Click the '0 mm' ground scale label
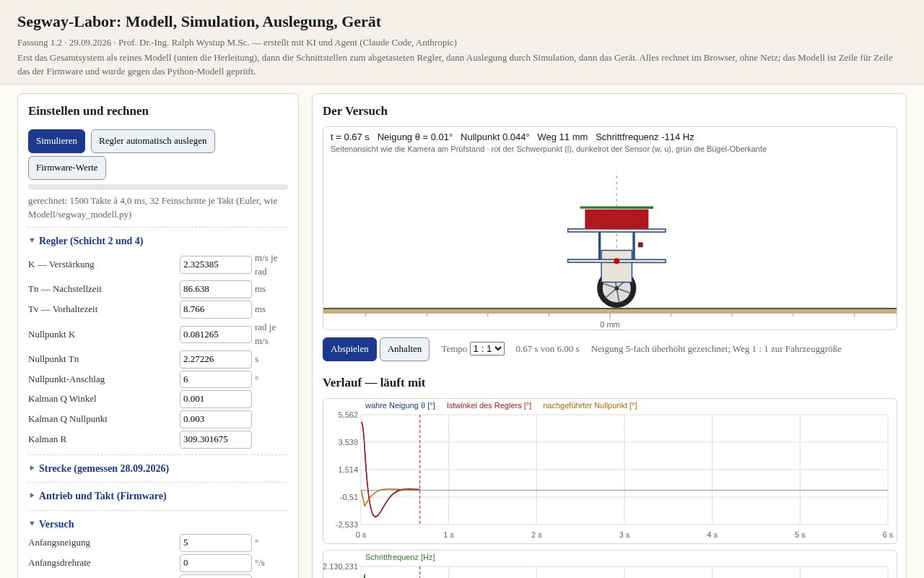 610,324
